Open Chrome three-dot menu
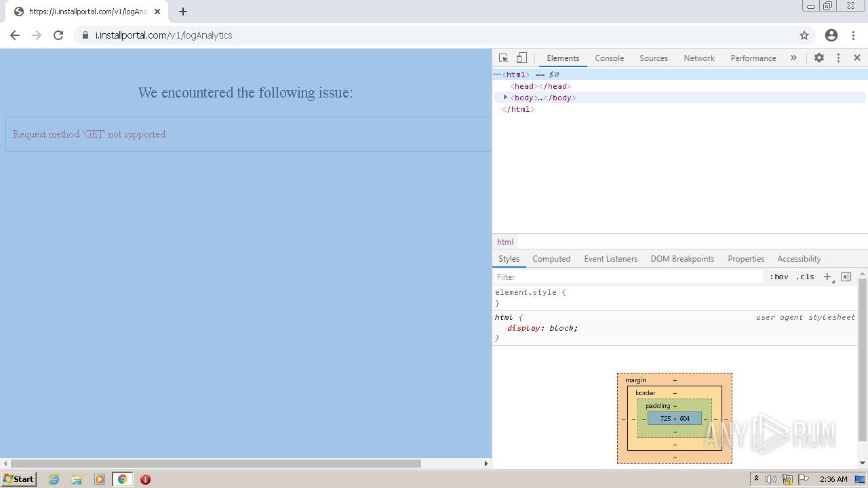868x488 pixels. (854, 35)
